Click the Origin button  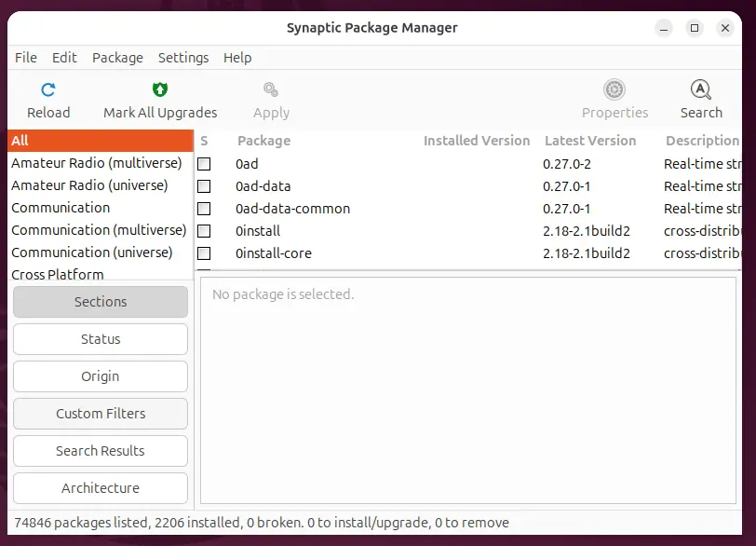click(x=100, y=376)
